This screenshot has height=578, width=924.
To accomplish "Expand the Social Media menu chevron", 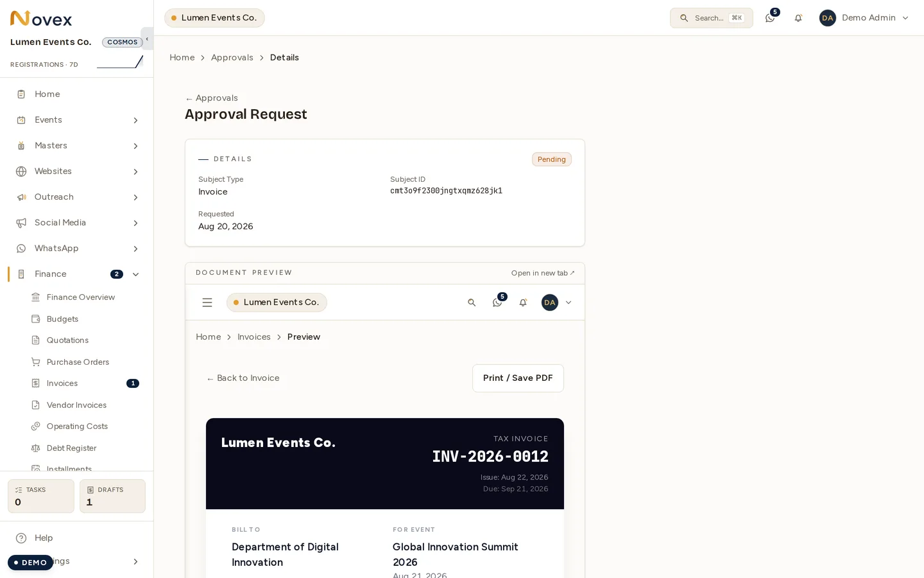I will [135, 223].
